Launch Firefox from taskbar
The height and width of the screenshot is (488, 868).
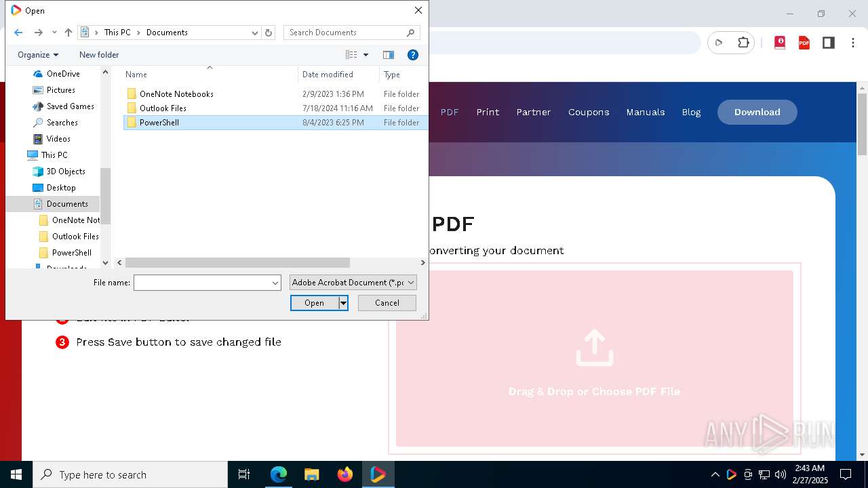[x=345, y=474]
